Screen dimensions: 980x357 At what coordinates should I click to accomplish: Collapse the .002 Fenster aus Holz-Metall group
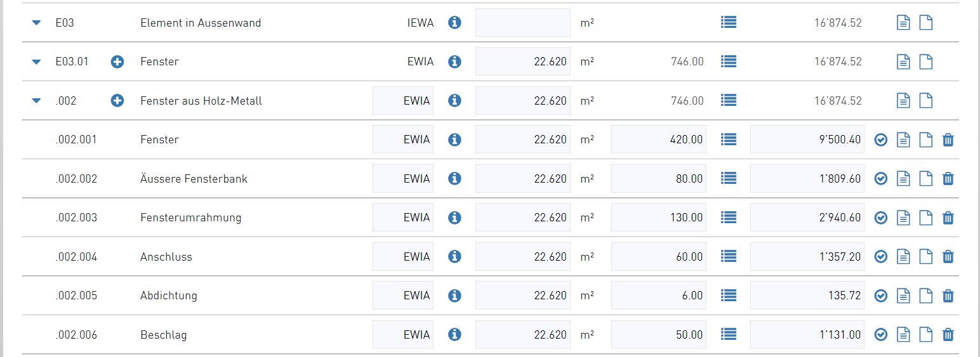coord(36,100)
